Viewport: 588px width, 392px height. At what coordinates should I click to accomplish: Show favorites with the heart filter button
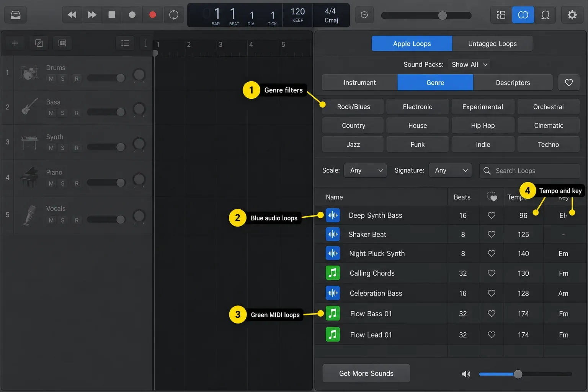(569, 83)
